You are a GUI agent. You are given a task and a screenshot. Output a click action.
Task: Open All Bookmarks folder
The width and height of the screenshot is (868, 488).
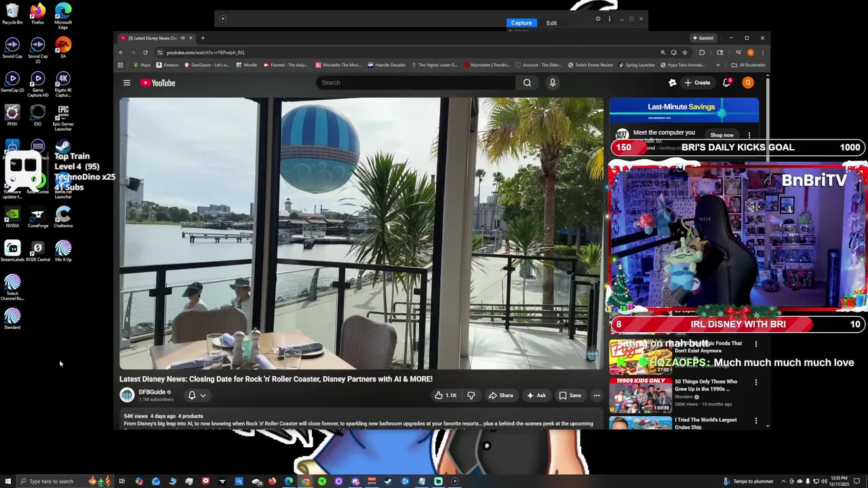(x=748, y=65)
